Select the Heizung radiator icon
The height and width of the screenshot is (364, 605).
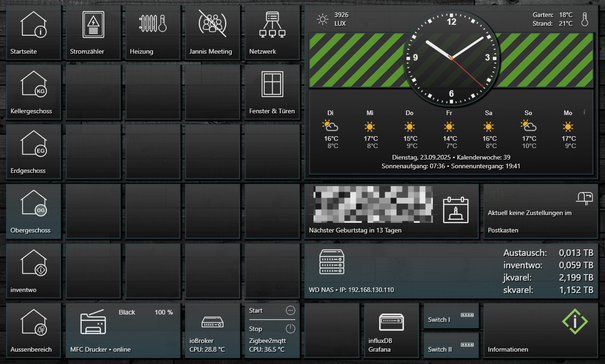click(153, 23)
